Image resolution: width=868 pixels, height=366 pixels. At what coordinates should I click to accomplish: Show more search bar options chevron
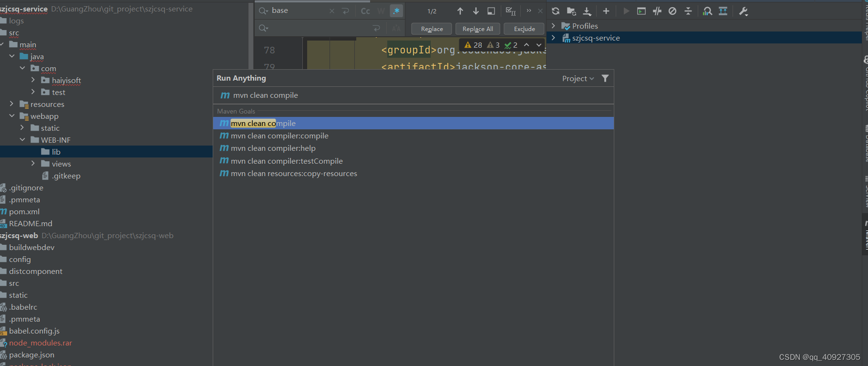pos(529,10)
